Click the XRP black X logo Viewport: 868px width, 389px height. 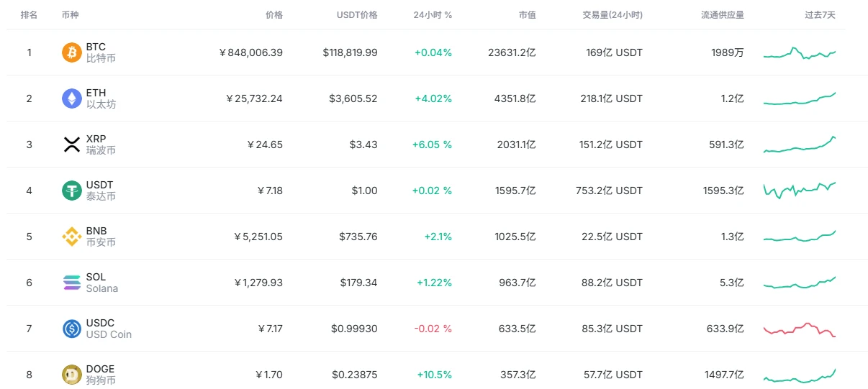(72, 145)
